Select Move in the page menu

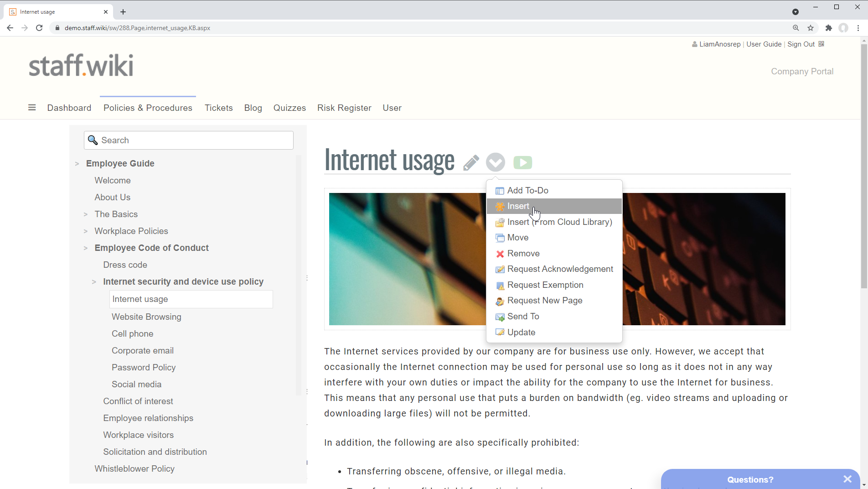[554, 238]
